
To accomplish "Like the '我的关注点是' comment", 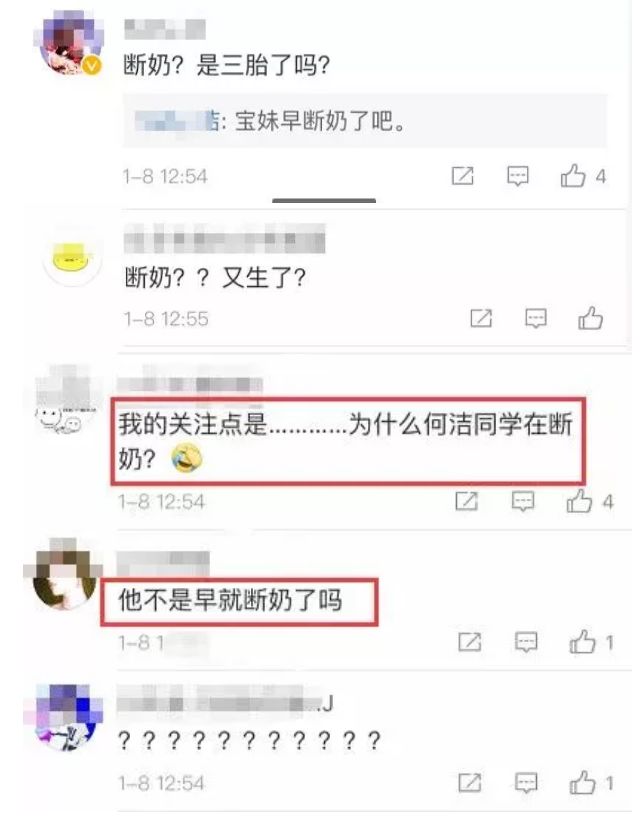I will (579, 501).
